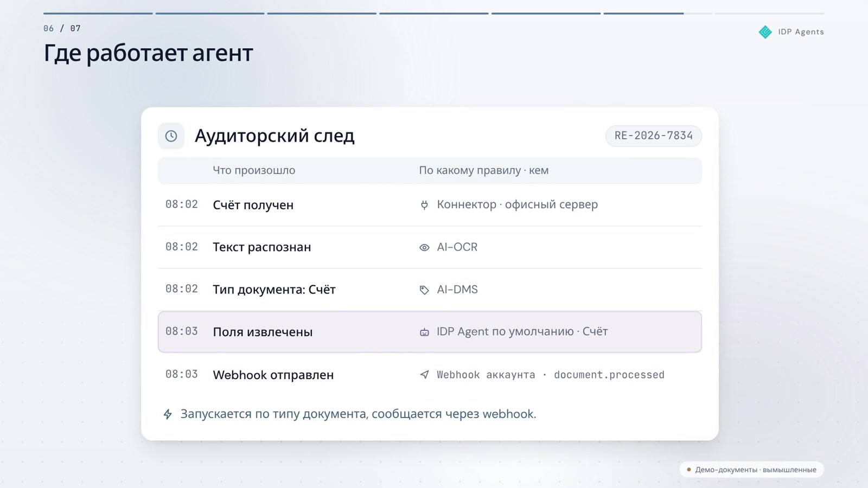Click the AI-OCR rule label
The width and height of the screenshot is (868, 488).
(x=457, y=247)
